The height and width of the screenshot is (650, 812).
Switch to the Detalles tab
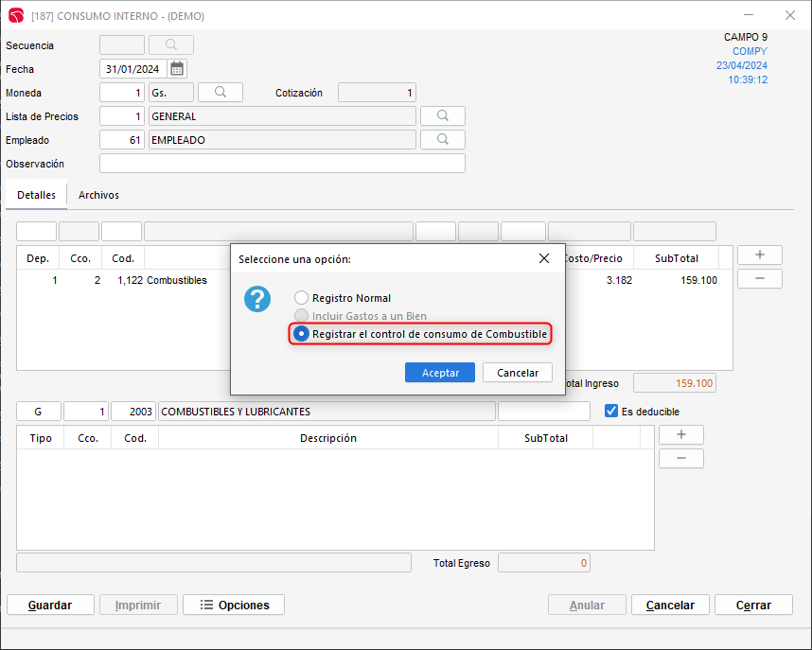[x=36, y=195]
